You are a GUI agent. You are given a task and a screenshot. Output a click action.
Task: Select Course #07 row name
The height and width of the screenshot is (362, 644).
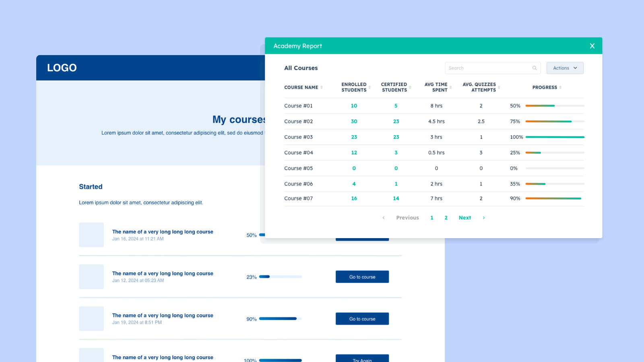click(x=298, y=198)
